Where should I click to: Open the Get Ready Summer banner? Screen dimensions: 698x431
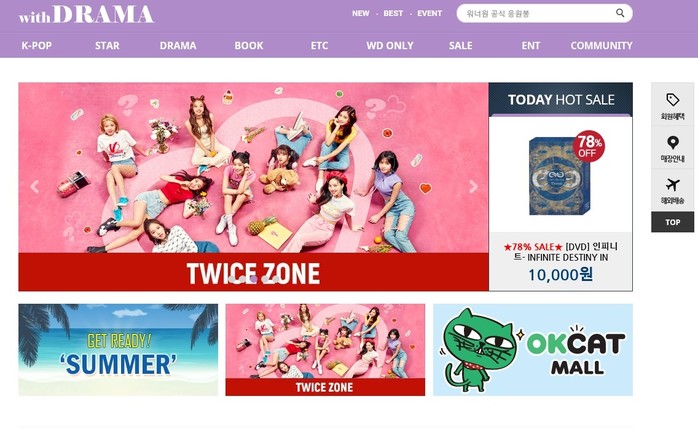pos(118,350)
